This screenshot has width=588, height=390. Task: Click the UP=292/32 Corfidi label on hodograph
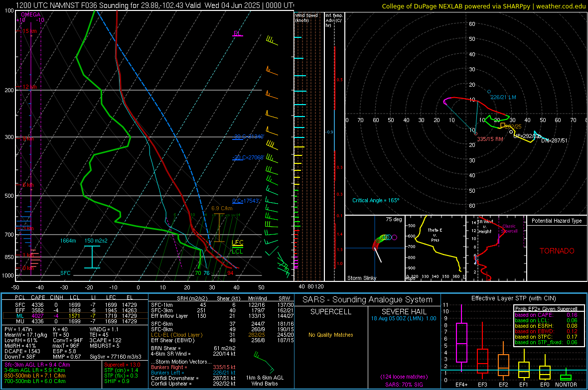tap(527, 136)
